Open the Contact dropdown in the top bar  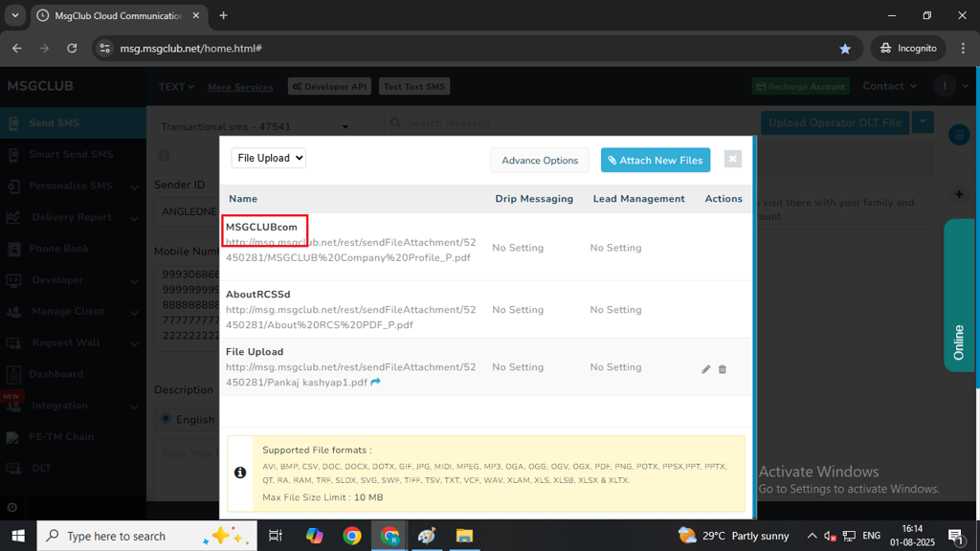[890, 86]
